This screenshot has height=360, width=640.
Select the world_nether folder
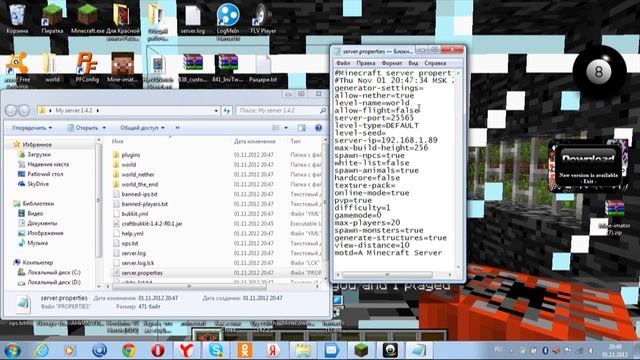[138, 175]
